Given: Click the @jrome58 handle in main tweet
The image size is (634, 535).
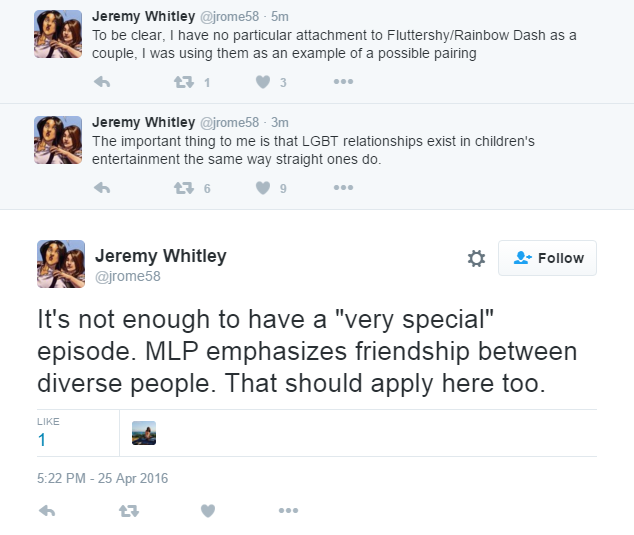Looking at the screenshot, I should click(127, 276).
